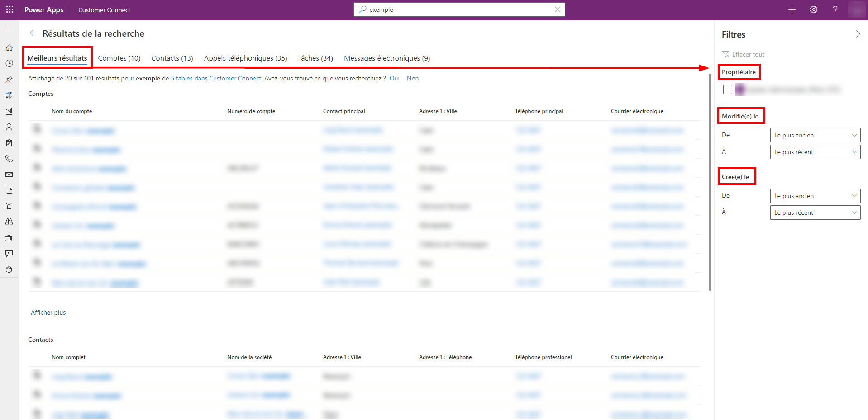868x420 pixels.
Task: Open the person icon in left sidebar
Action: point(9,127)
